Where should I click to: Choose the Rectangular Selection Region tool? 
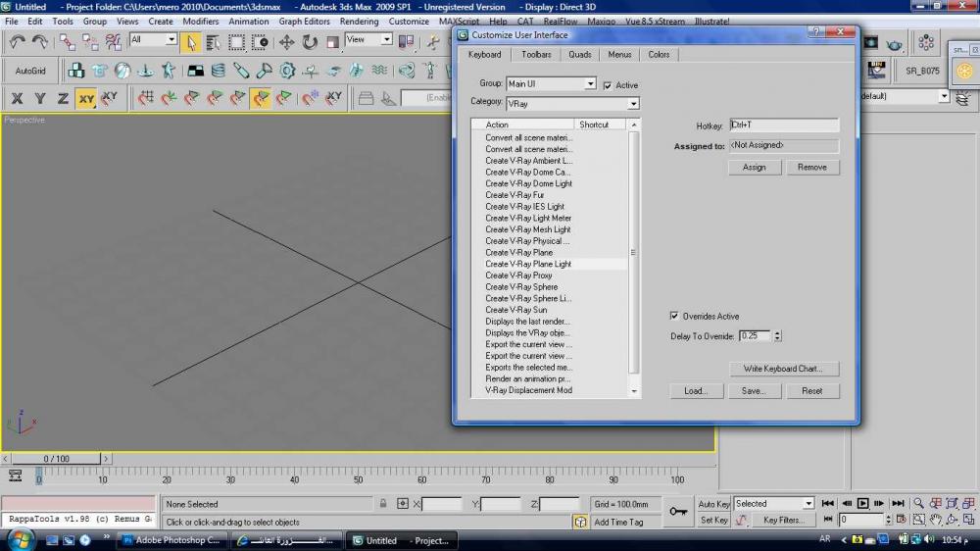[237, 42]
